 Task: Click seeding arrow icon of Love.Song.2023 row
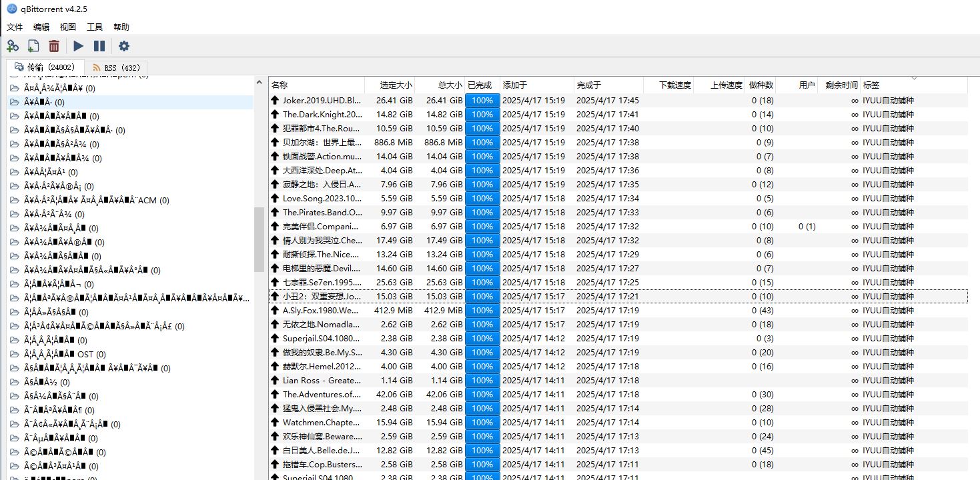275,198
